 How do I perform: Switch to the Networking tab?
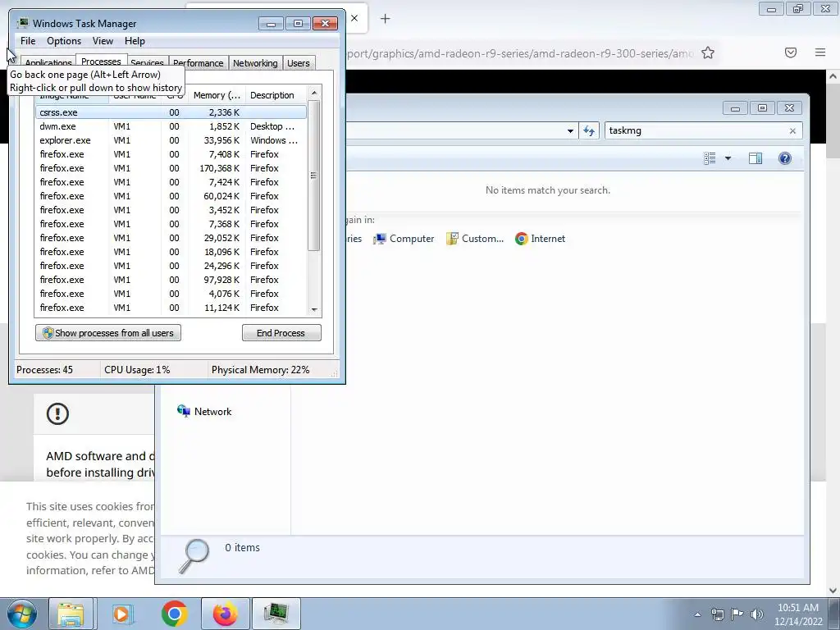(x=255, y=63)
